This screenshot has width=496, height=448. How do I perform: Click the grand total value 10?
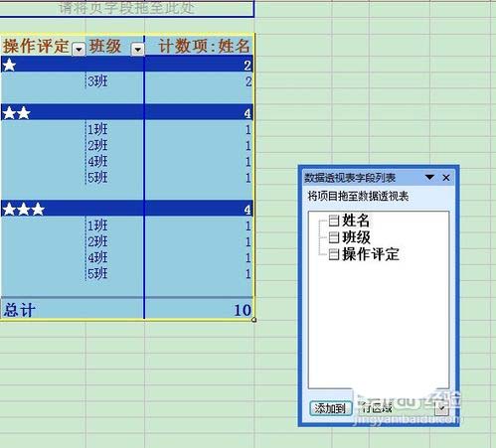243,310
